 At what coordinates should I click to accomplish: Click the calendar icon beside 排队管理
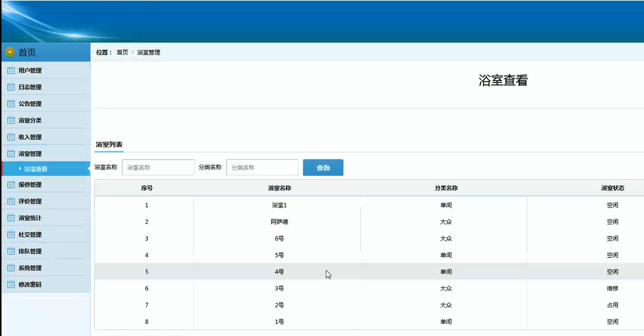pyautogui.click(x=11, y=252)
